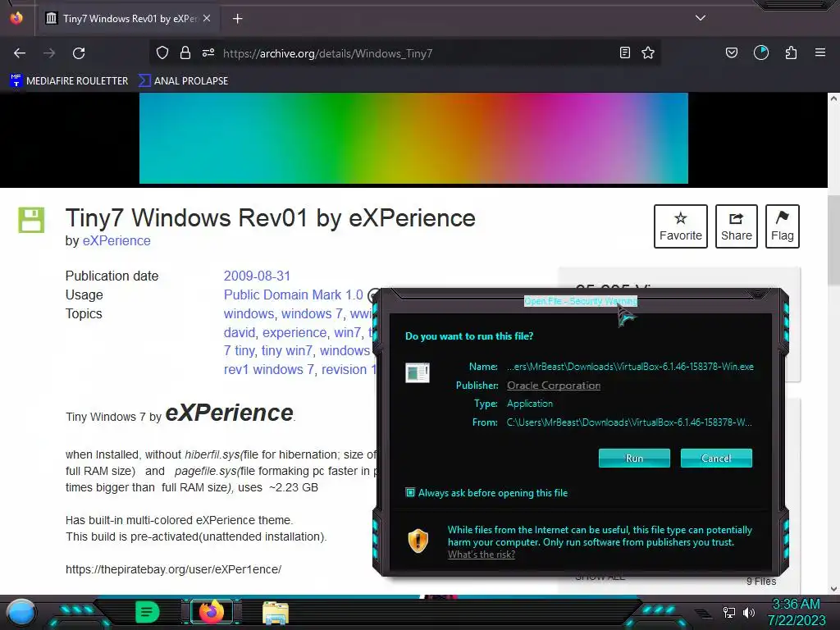The height and width of the screenshot is (630, 840).
Task: Open the volume speaker tray icon
Action: (749, 612)
